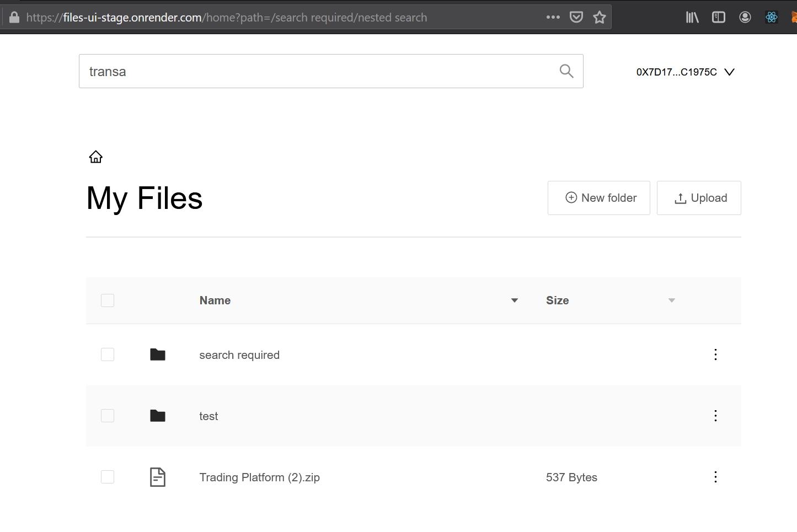Screen dimensions: 797x532
Task: Select the checkbox next to Trading Platform (2).zip
Action: [107, 477]
